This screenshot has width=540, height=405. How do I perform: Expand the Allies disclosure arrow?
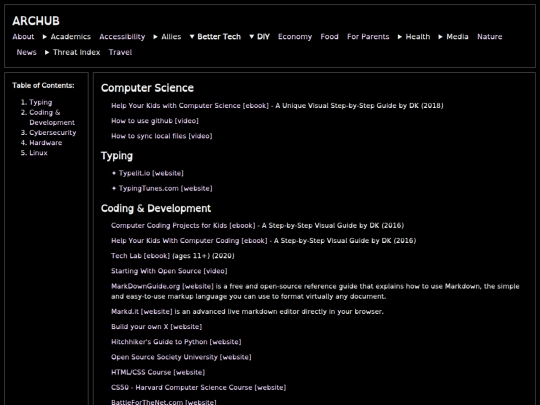coord(156,37)
